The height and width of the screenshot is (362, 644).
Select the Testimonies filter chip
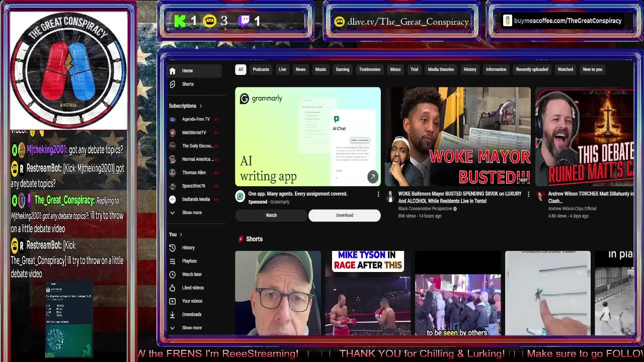click(370, 69)
